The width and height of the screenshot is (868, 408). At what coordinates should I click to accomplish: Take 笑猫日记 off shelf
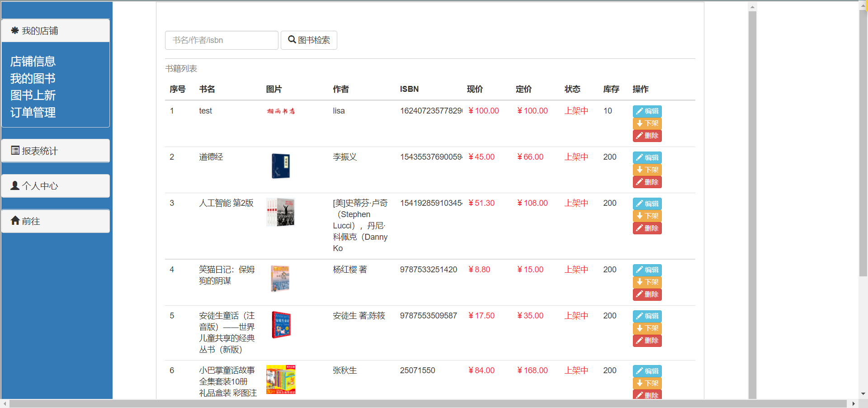point(647,282)
